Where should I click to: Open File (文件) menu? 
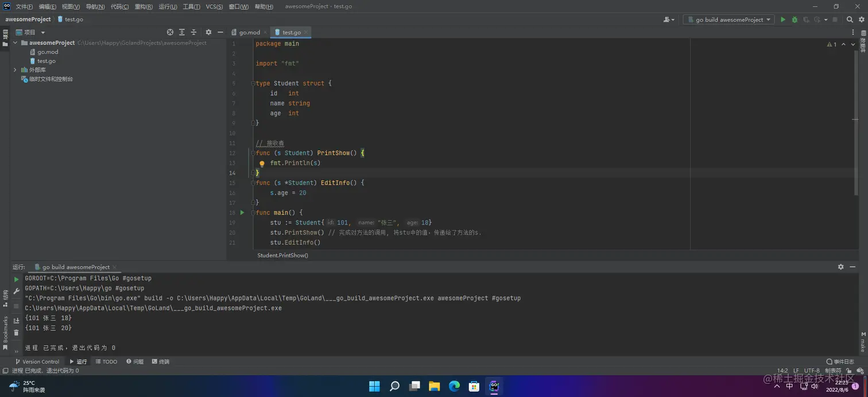click(24, 7)
